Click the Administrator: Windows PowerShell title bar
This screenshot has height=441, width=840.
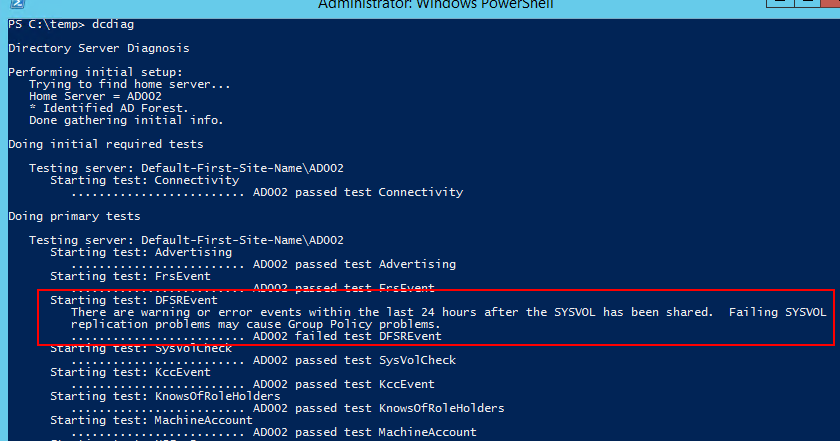(x=436, y=5)
